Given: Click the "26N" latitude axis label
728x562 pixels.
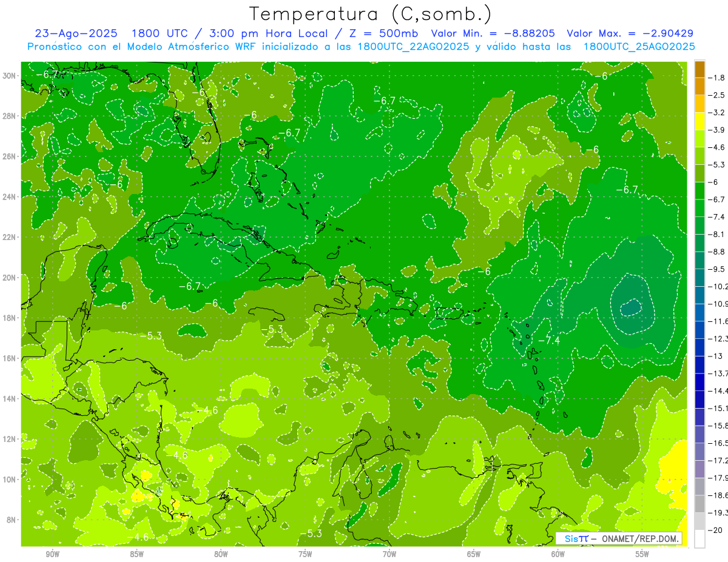Looking at the screenshot, I should [9, 156].
